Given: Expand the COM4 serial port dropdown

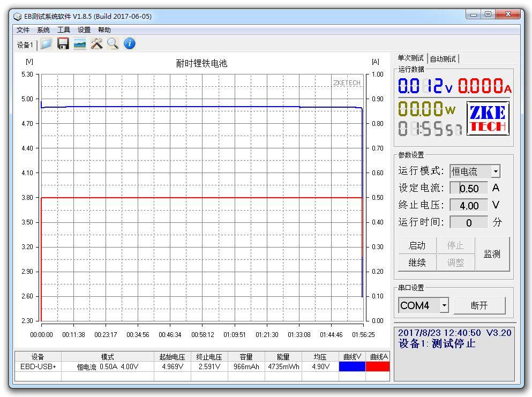Looking at the screenshot, I should coord(444,305).
